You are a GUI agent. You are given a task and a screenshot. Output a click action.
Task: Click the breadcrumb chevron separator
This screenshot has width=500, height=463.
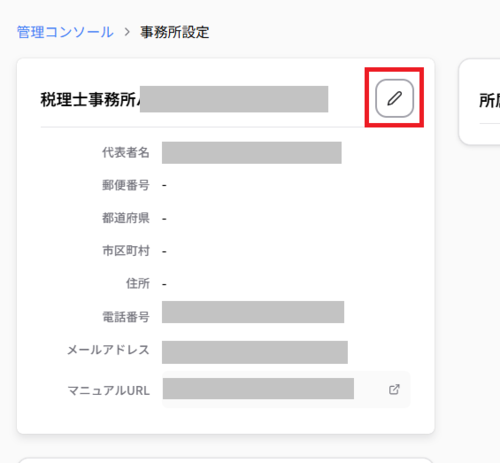127,32
